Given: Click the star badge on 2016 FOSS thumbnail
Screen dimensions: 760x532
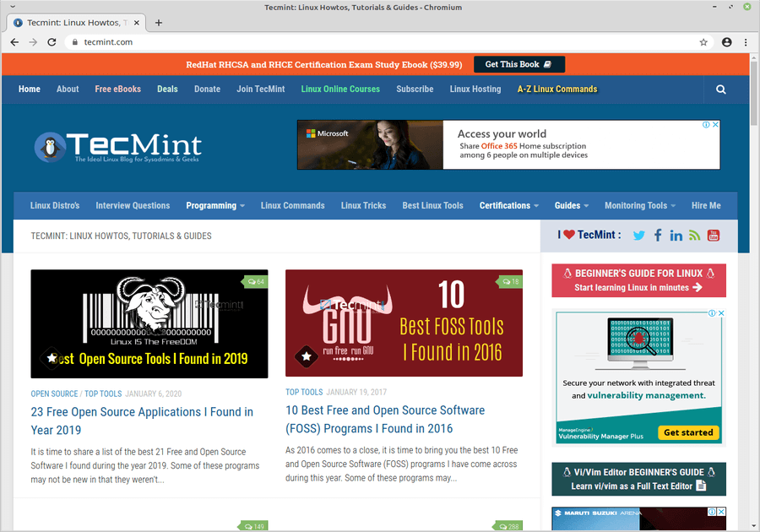Looking at the screenshot, I should [307, 356].
